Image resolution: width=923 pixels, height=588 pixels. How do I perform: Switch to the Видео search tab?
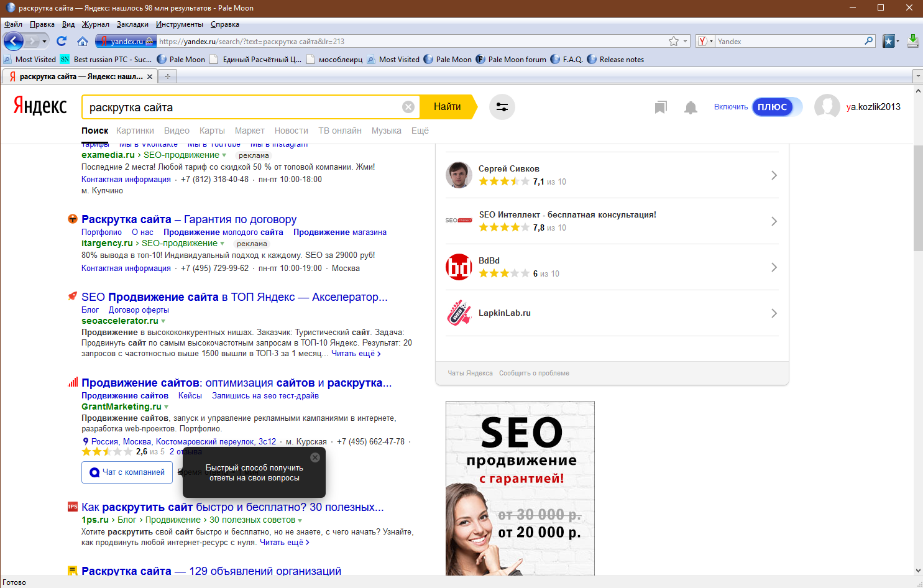pos(177,131)
